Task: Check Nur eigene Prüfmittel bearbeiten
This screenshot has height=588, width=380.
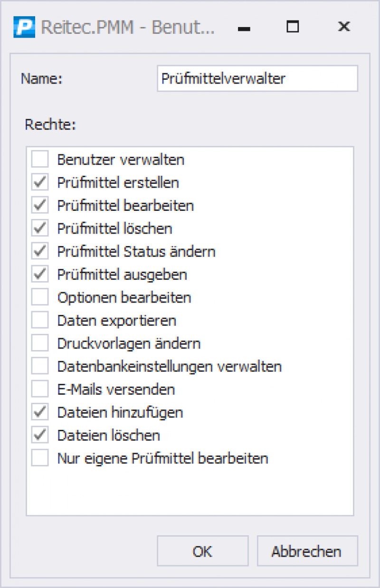Action: pos(40,458)
